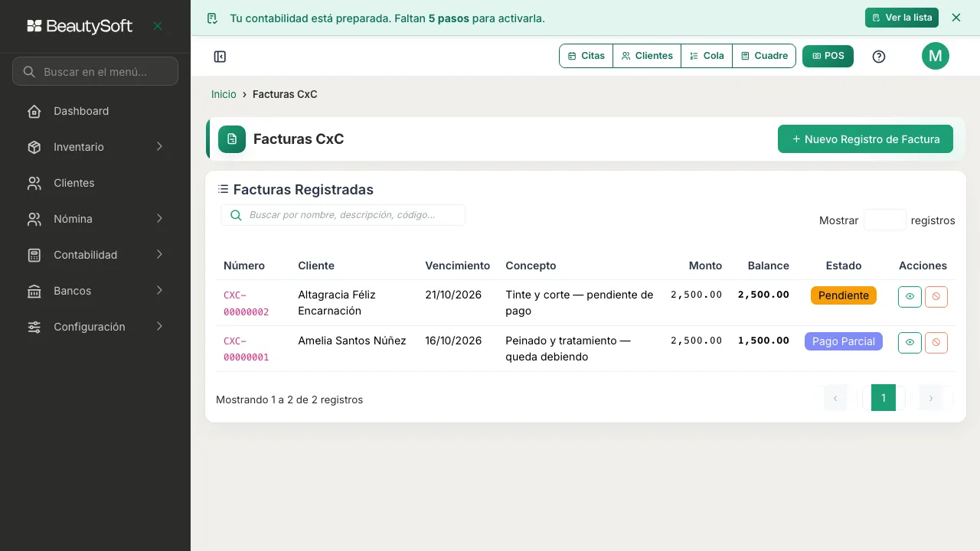Click the BeautySoft logo icon
The height and width of the screenshot is (551, 980).
(x=34, y=26)
